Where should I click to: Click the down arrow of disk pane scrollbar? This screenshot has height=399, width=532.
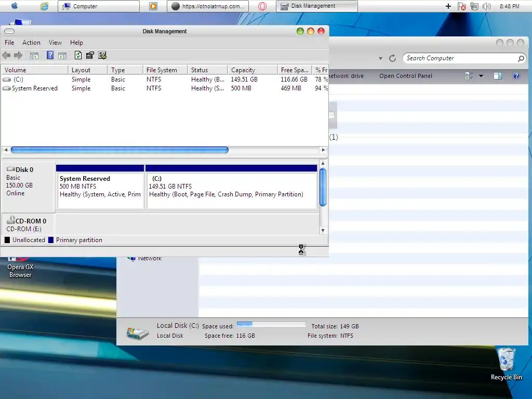tap(323, 230)
